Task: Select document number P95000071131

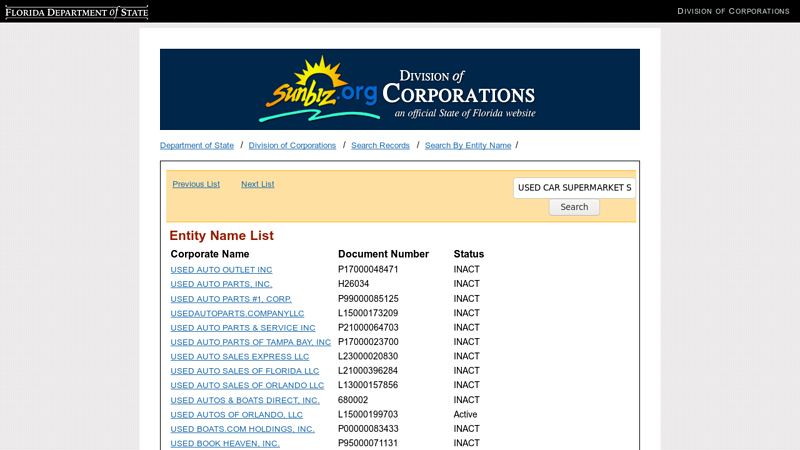Action: (368, 443)
